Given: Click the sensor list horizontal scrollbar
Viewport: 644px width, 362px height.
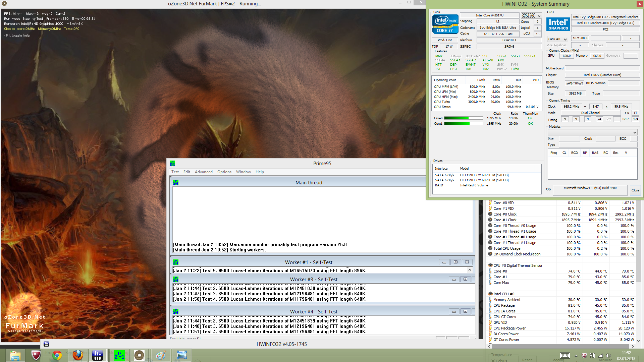Looking at the screenshot, I should tap(560, 346).
